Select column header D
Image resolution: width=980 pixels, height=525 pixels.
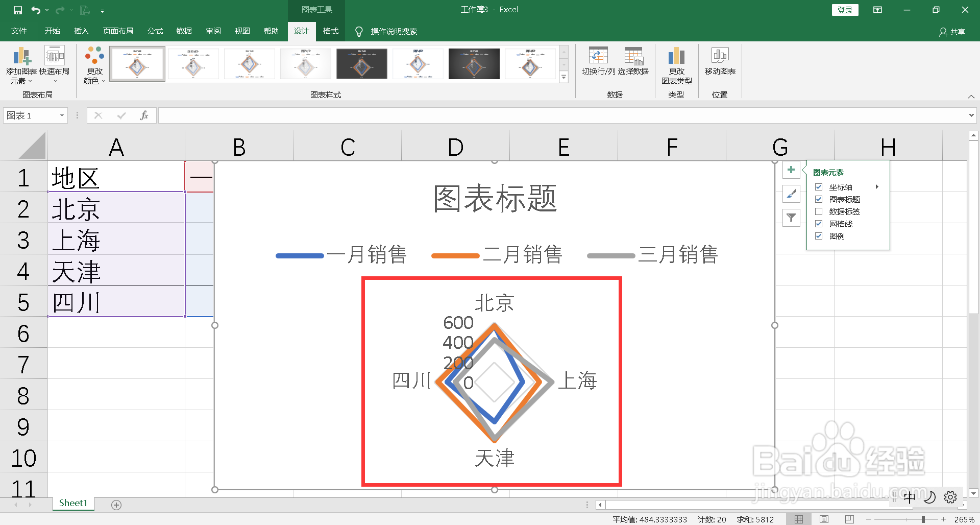[455, 147]
